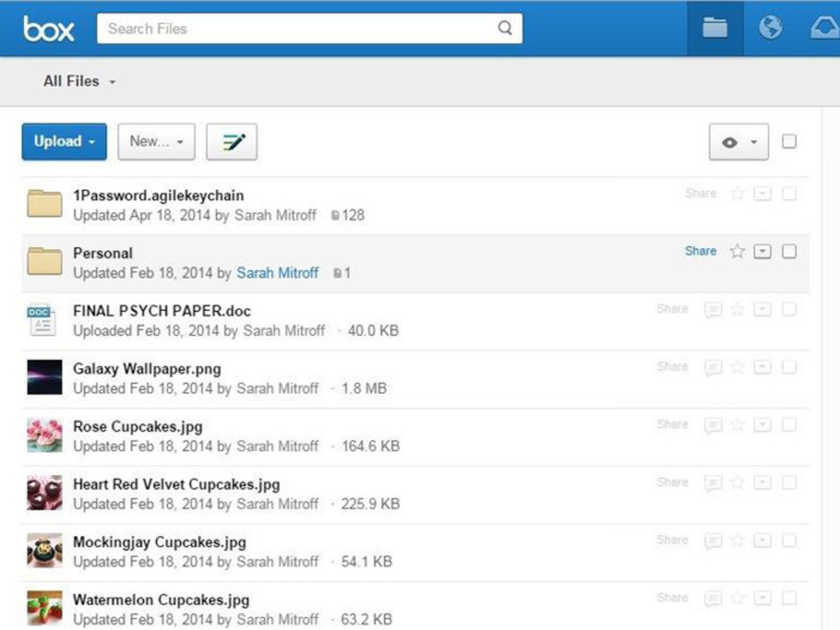The width and height of the screenshot is (840, 630).
Task: Open the eye view options dropdown
Action: tap(738, 142)
